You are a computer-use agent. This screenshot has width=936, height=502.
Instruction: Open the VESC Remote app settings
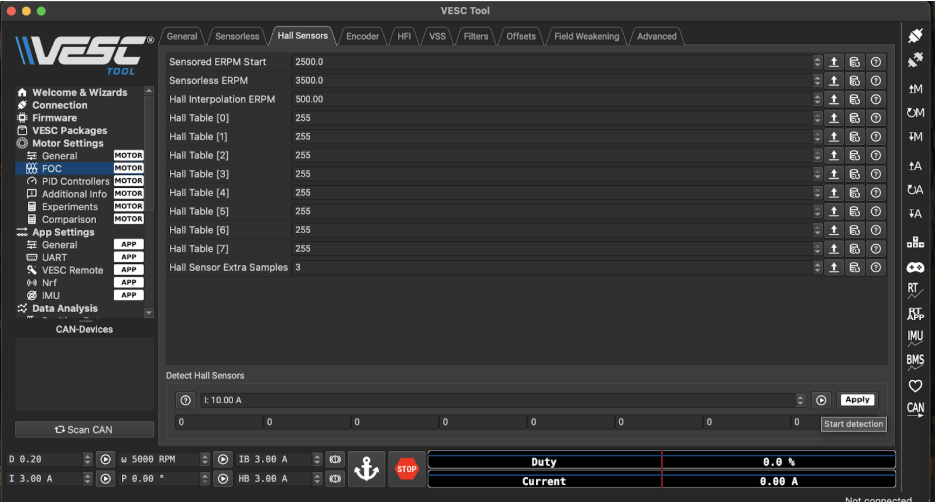pos(72,270)
